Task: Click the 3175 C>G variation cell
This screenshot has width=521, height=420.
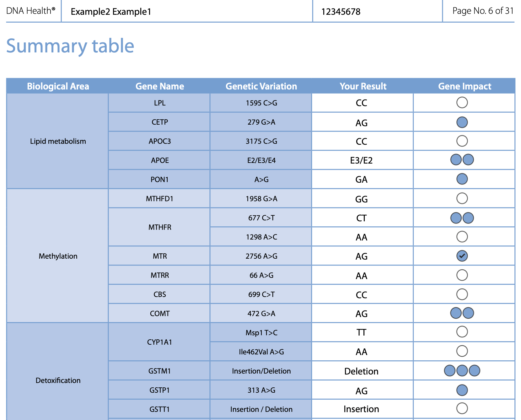Action: pos(261,141)
